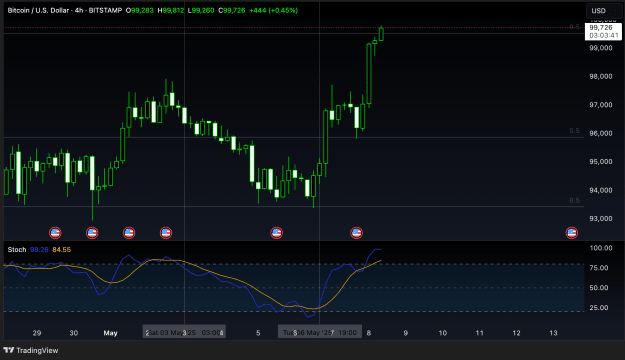625x360 pixels.
Task: Click the current price label 99,726
Action: coord(603,31)
